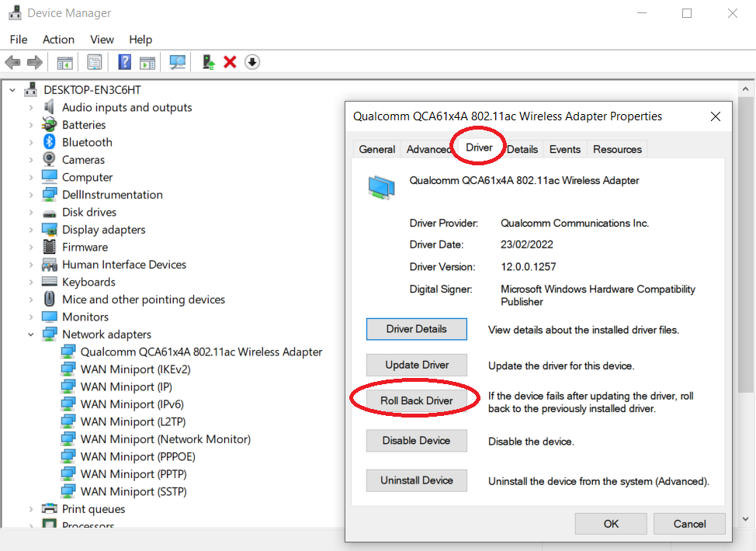Click the Action Pane toolbar icon
Viewport: 756px width, 551px height.
[x=147, y=62]
